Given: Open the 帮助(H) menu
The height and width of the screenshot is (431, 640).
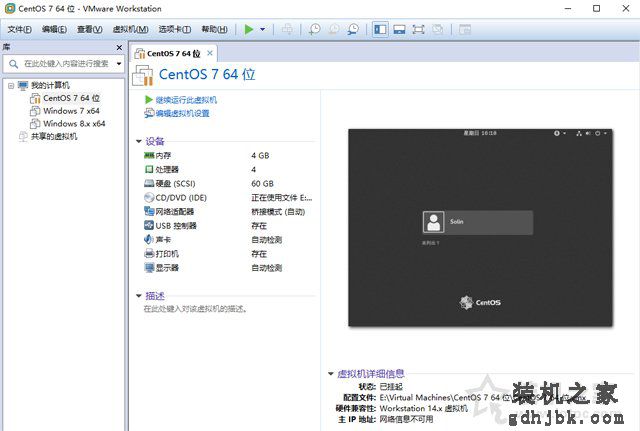Looking at the screenshot, I should coord(214,29).
